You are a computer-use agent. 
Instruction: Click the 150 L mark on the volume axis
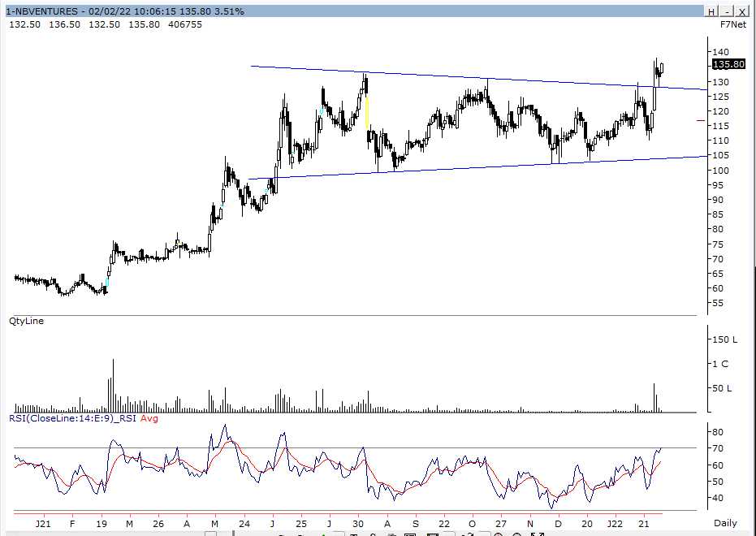tap(724, 339)
